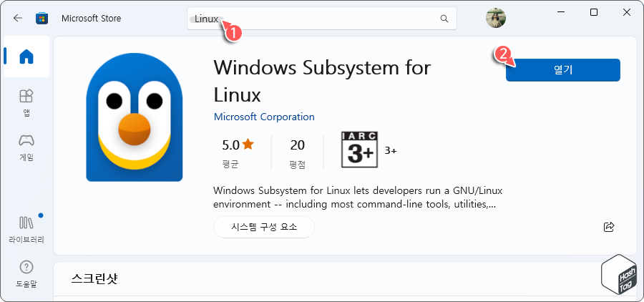The height and width of the screenshot is (302, 644).
Task: Minimize the Microsoft Store window
Action: click(561, 12)
